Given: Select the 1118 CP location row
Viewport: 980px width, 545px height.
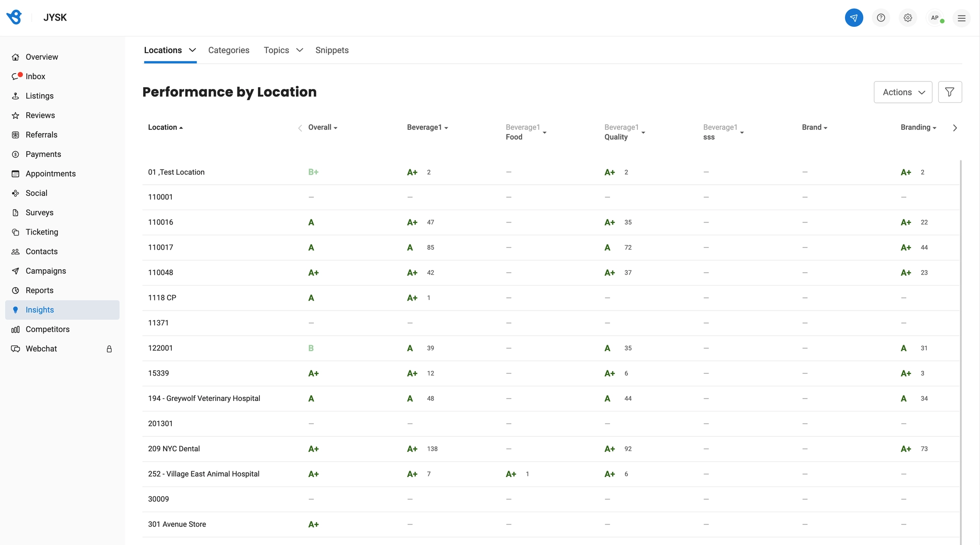Looking at the screenshot, I should (551, 298).
